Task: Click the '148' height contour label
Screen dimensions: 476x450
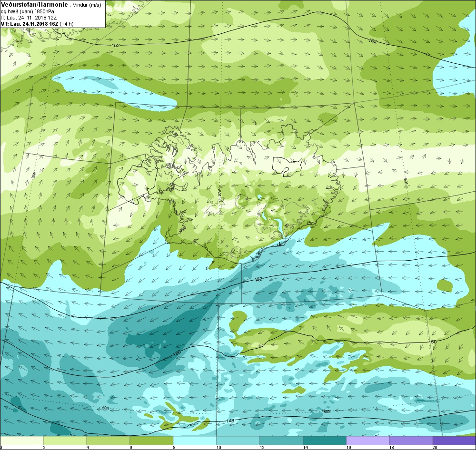Action: tap(230, 421)
